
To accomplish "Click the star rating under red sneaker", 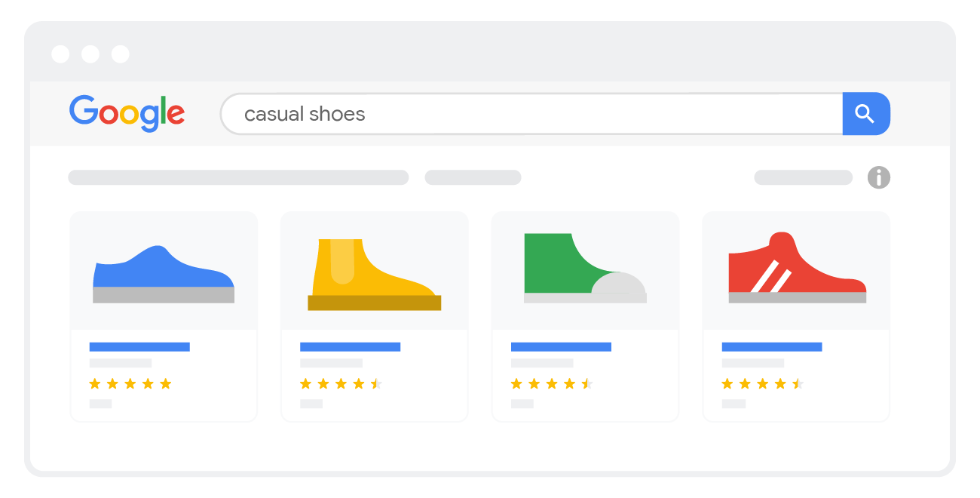I will pyautogui.click(x=762, y=384).
